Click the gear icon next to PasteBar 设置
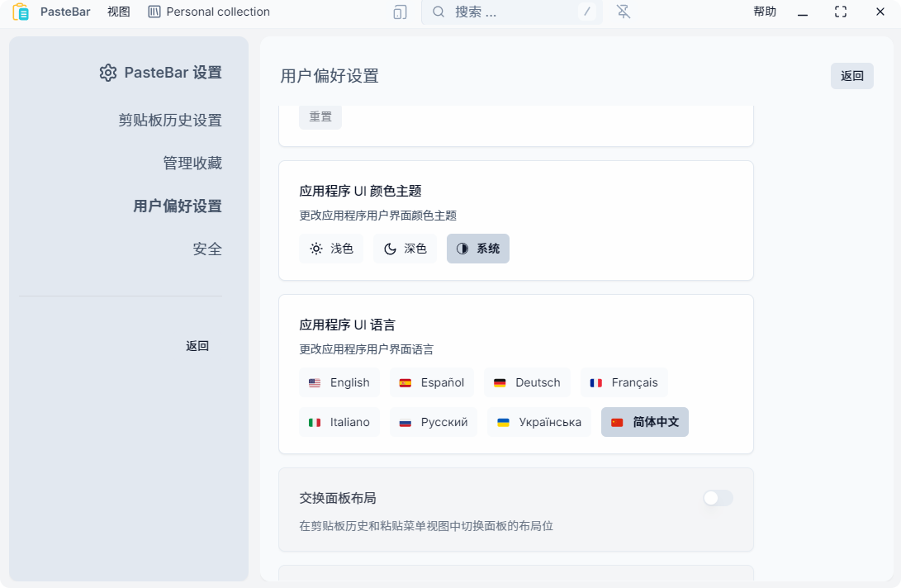Viewport: 901px width, 588px height. pos(108,73)
